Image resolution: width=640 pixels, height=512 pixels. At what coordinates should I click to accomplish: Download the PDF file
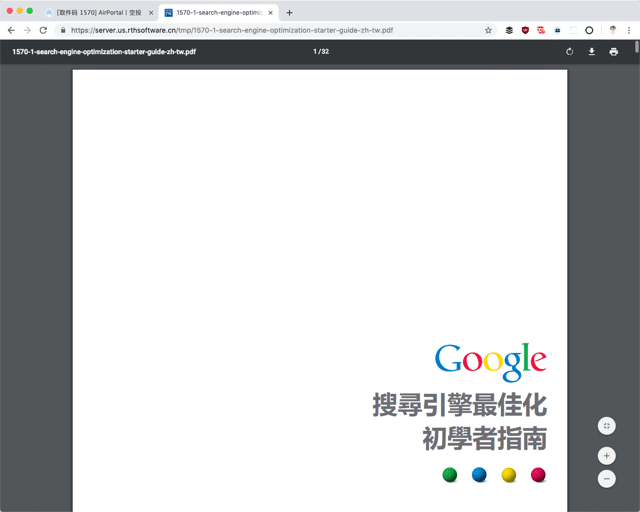click(x=591, y=51)
